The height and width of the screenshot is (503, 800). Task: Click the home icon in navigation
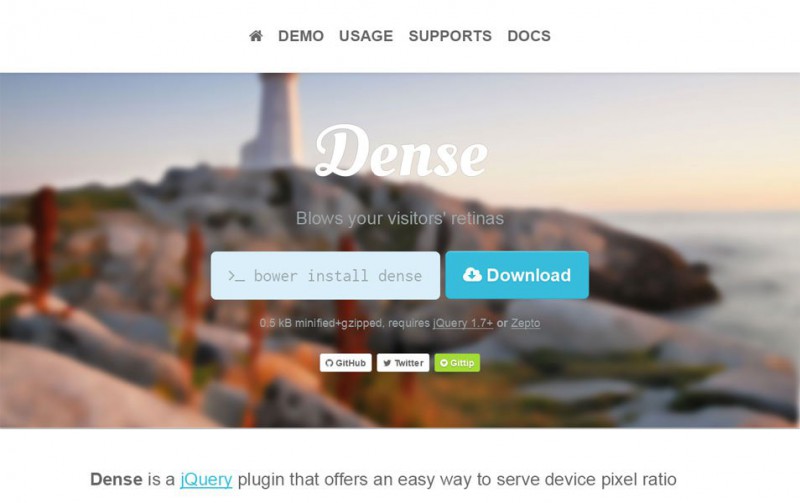pos(256,36)
